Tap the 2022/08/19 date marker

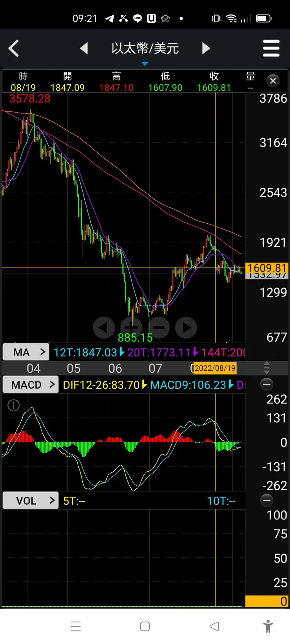tap(215, 368)
